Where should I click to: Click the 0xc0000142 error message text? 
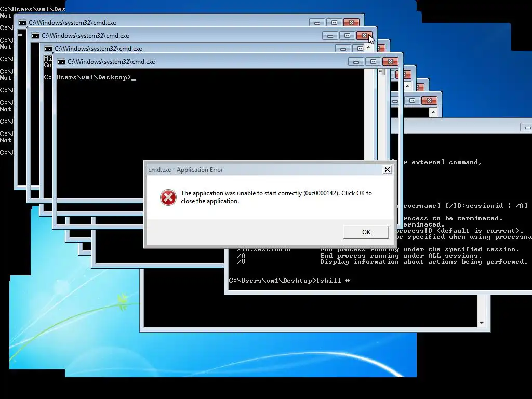(x=276, y=197)
